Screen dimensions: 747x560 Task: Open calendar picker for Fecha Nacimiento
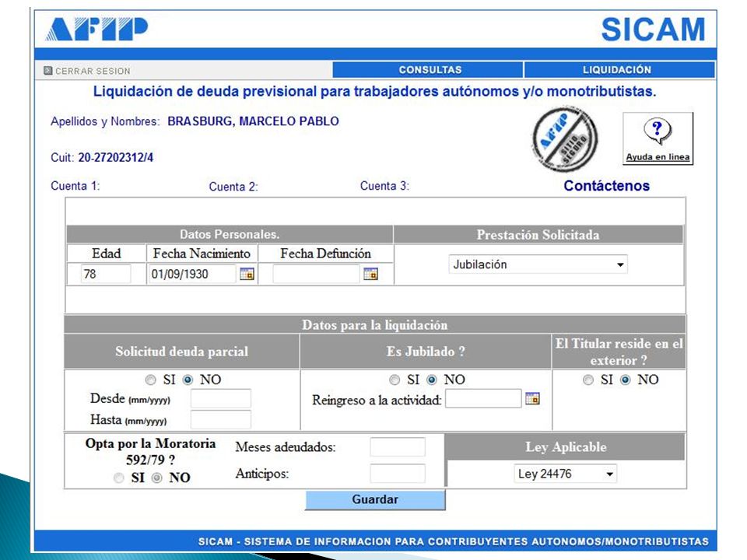point(247,274)
